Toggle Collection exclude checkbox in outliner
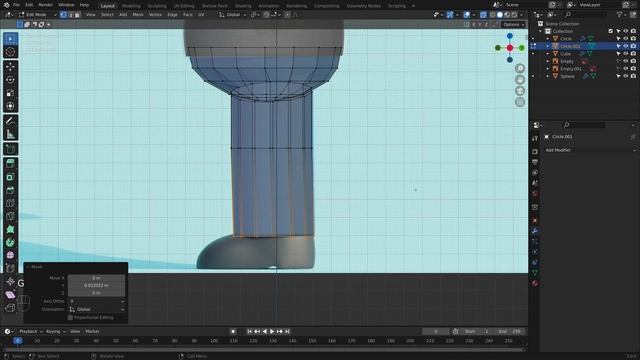640x360 pixels. click(611, 31)
